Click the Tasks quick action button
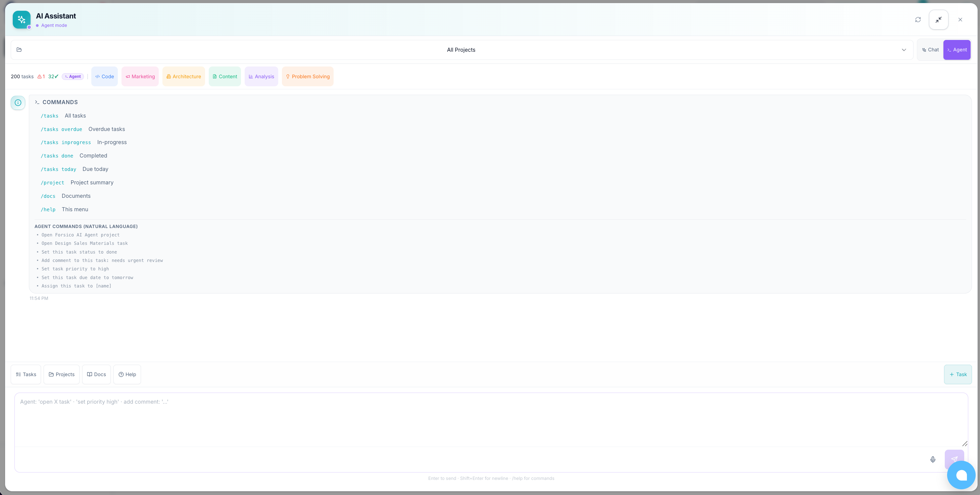Image resolution: width=980 pixels, height=495 pixels. coord(26,374)
